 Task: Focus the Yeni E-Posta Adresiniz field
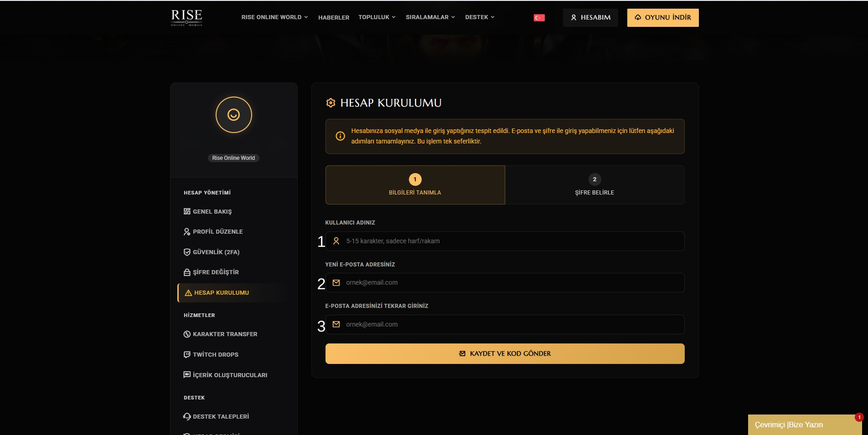pyautogui.click(x=505, y=283)
